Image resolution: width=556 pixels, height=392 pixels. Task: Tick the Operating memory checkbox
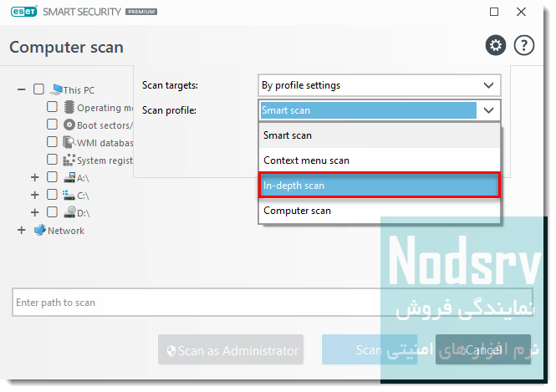tap(52, 107)
